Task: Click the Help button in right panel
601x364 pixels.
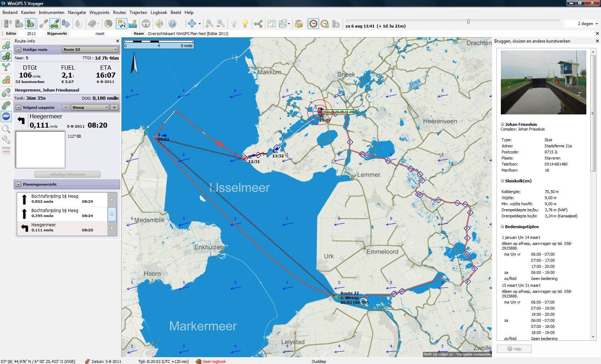Action: [x=514, y=349]
